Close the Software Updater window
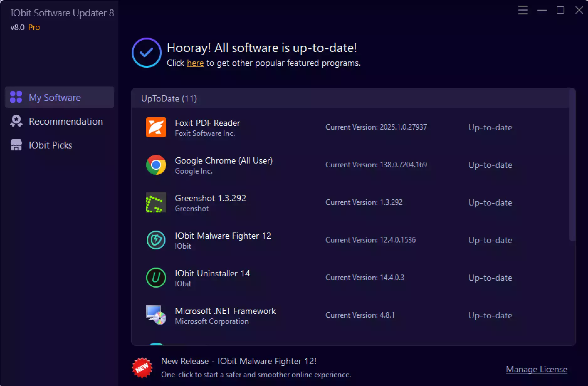This screenshot has height=386, width=588. [579, 10]
